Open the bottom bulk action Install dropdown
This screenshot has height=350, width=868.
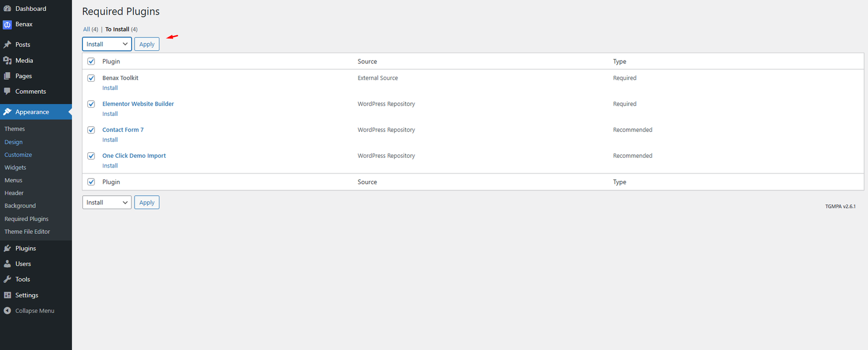(107, 203)
